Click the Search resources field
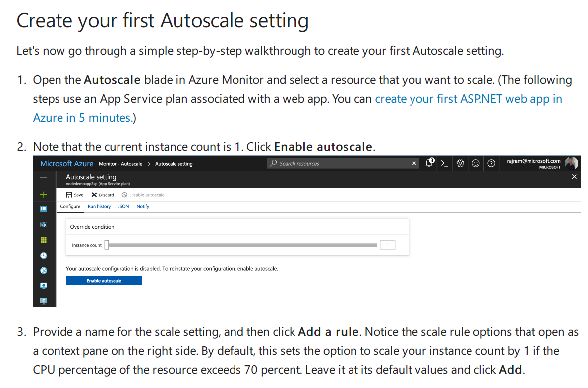The height and width of the screenshot is (388, 588). pos(343,163)
